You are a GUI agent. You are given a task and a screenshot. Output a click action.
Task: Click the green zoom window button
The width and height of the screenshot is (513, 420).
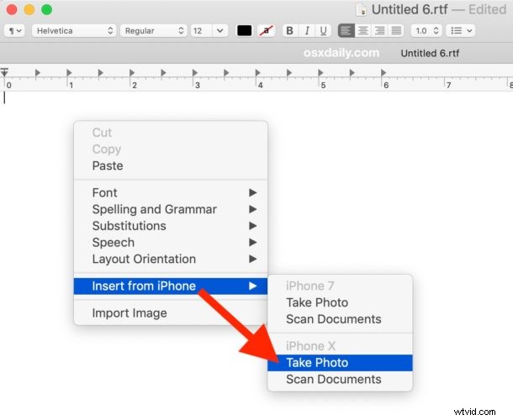[47, 9]
